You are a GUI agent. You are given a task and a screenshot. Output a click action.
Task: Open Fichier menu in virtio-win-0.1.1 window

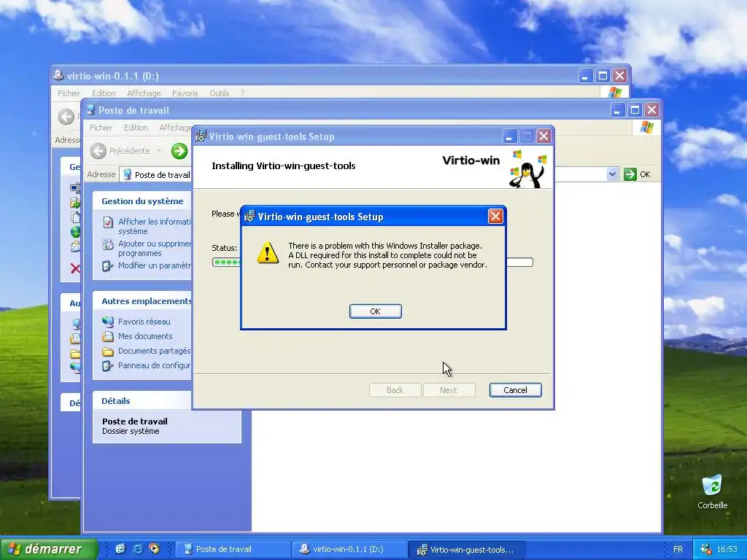coord(69,93)
